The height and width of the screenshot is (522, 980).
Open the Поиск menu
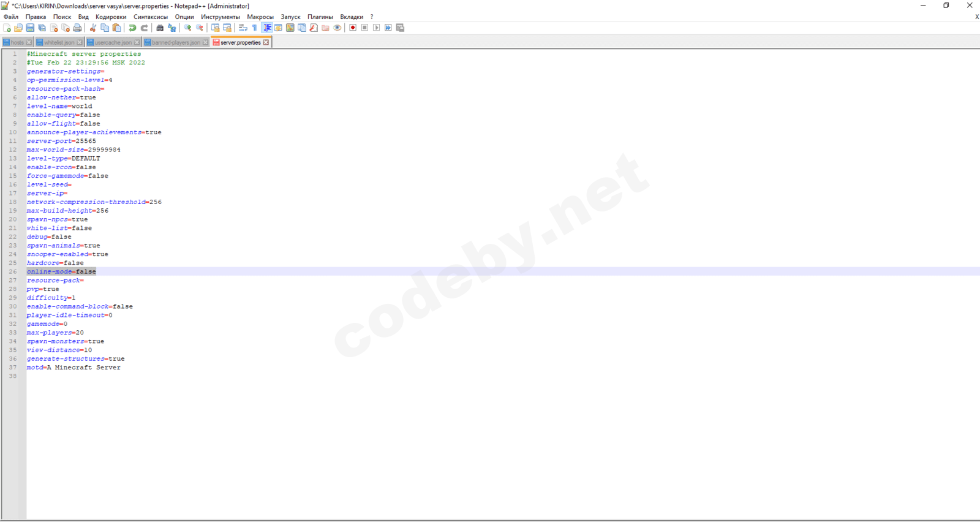[62, 17]
